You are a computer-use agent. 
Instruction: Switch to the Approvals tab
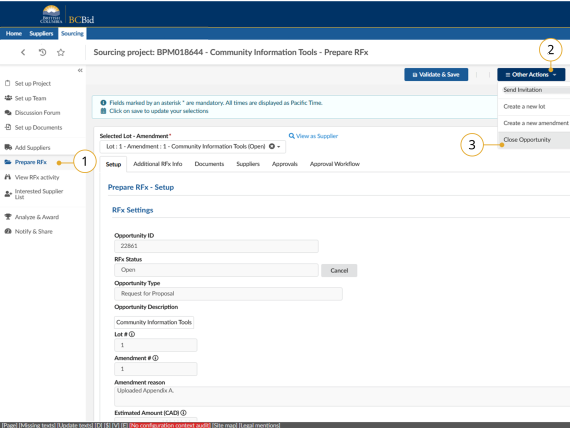(x=285, y=164)
